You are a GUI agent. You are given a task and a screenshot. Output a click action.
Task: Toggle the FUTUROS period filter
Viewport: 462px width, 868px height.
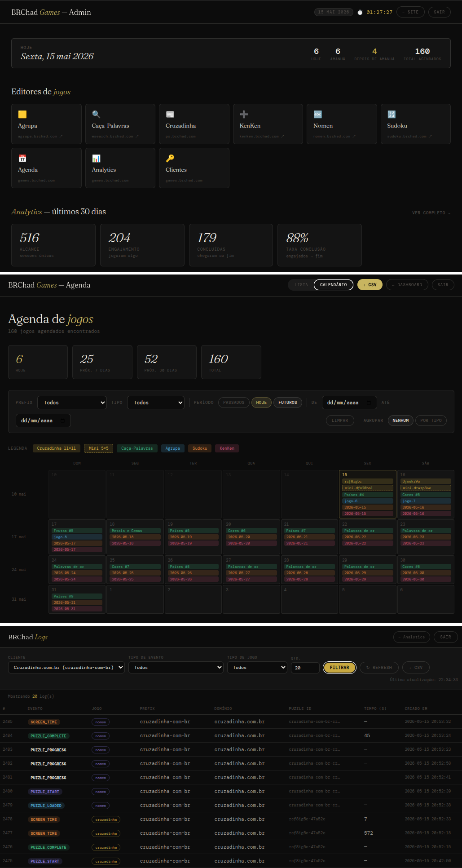click(288, 403)
